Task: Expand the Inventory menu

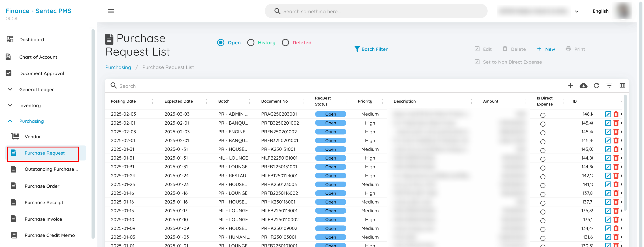Action: tap(30, 106)
